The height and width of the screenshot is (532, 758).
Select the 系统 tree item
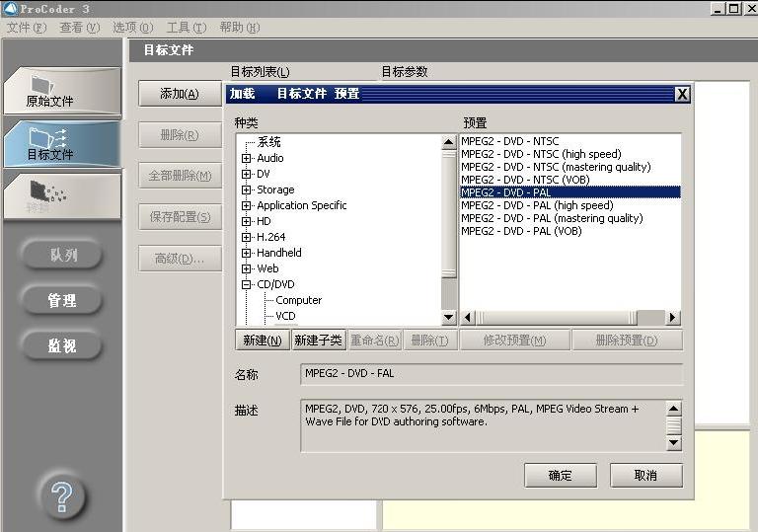[268, 142]
